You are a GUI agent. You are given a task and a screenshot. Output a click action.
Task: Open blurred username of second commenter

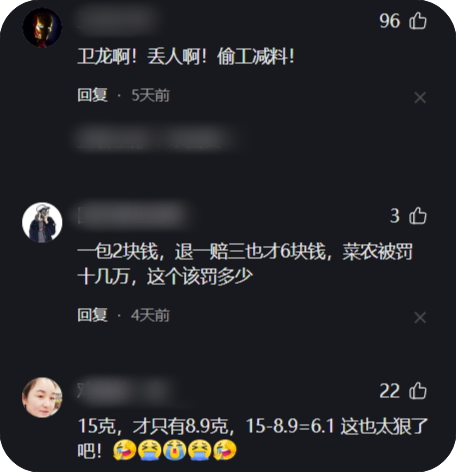click(132, 215)
